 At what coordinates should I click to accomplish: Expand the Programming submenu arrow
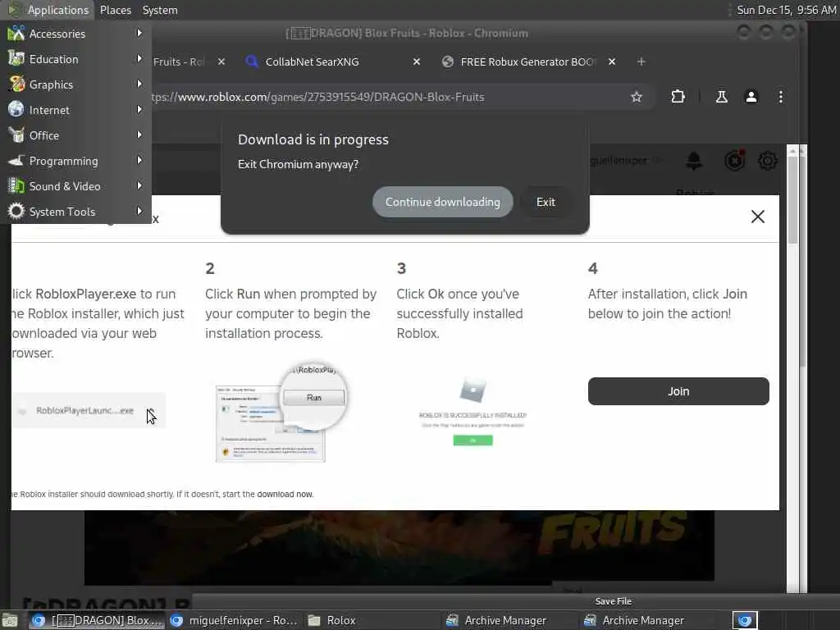(139, 160)
